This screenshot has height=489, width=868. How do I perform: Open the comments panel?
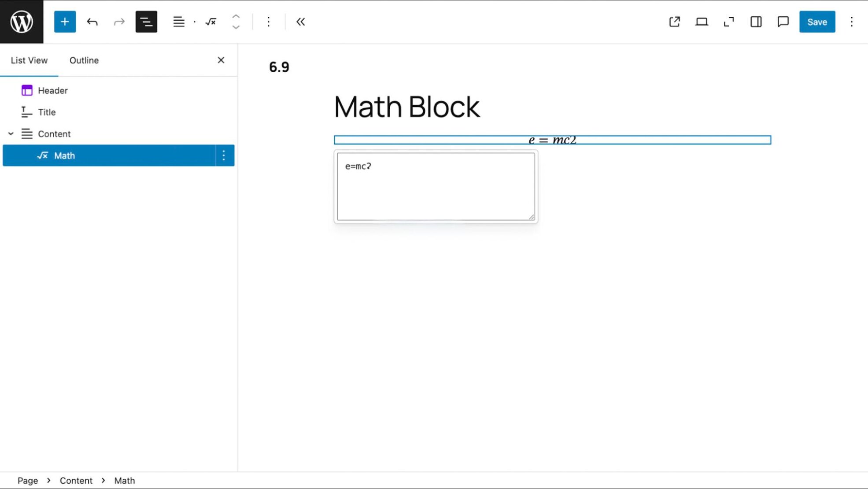(x=782, y=22)
